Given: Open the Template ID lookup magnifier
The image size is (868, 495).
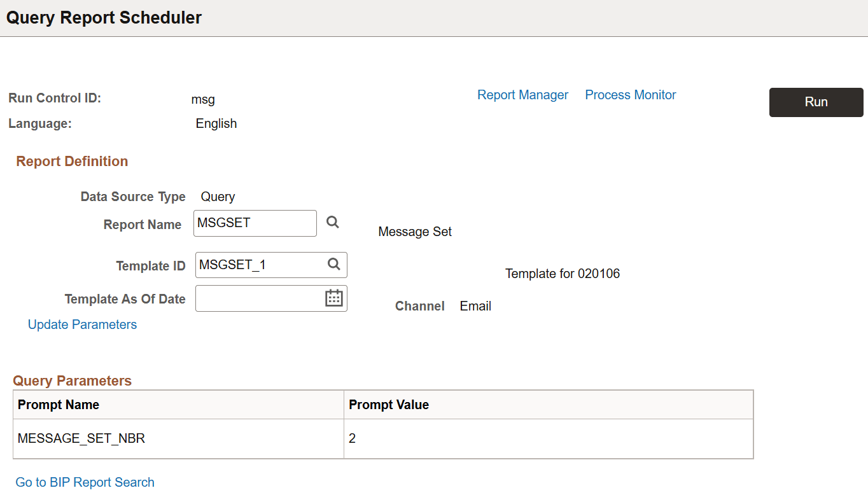Looking at the screenshot, I should 334,265.
